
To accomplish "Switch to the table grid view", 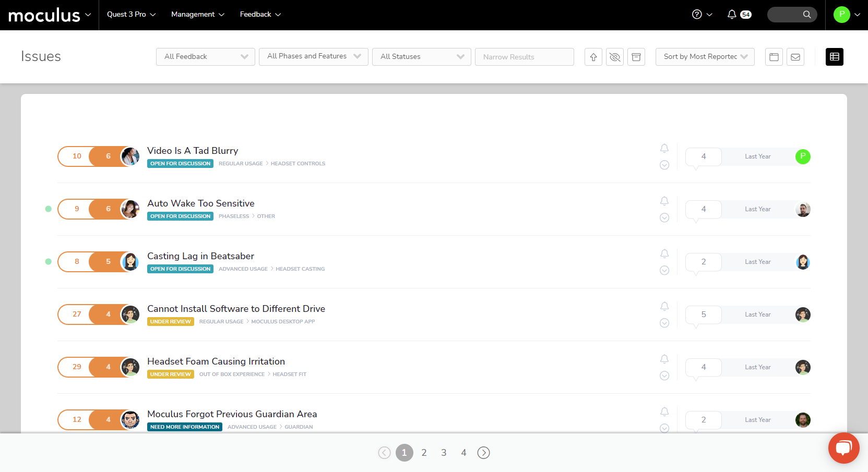I will click(x=834, y=57).
